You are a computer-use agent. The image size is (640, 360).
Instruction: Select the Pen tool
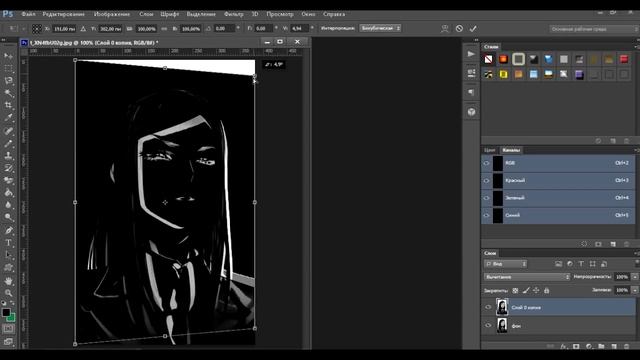pyautogui.click(x=8, y=231)
